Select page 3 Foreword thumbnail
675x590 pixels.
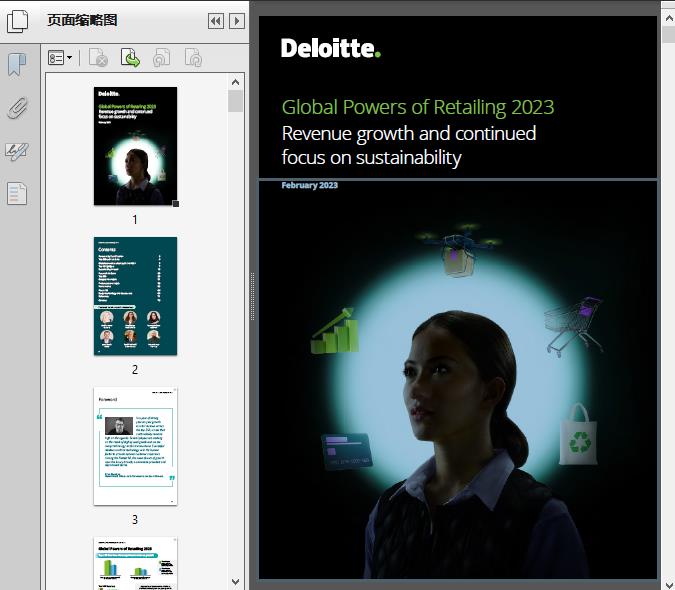(135, 446)
